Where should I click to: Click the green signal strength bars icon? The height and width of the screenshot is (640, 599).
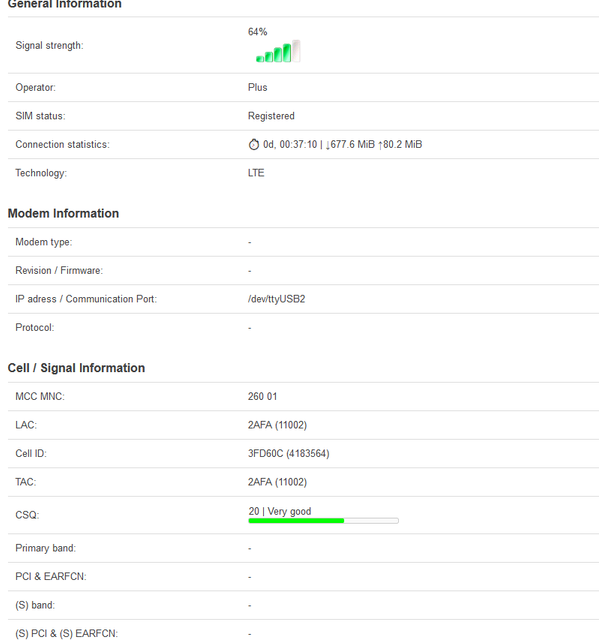[x=278, y=51]
